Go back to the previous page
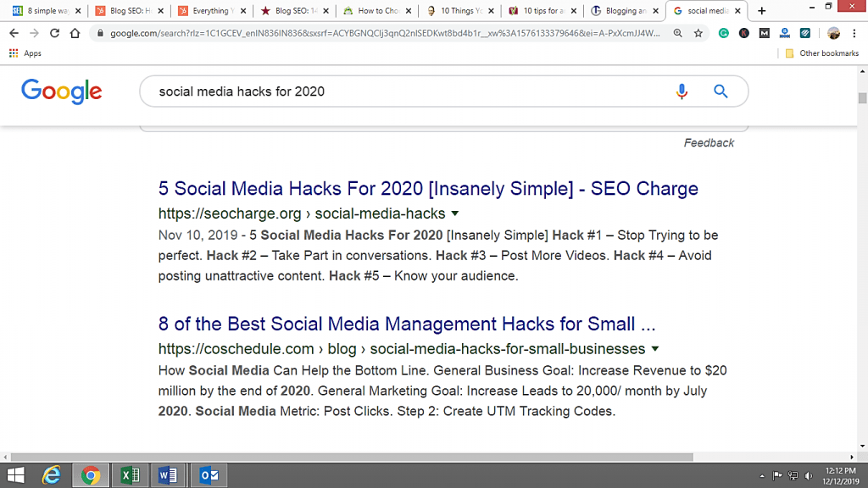This screenshot has height=488, width=868. (x=14, y=33)
